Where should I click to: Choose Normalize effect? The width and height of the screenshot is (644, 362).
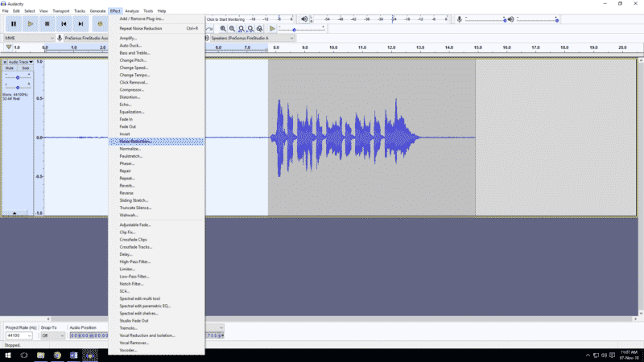130,149
